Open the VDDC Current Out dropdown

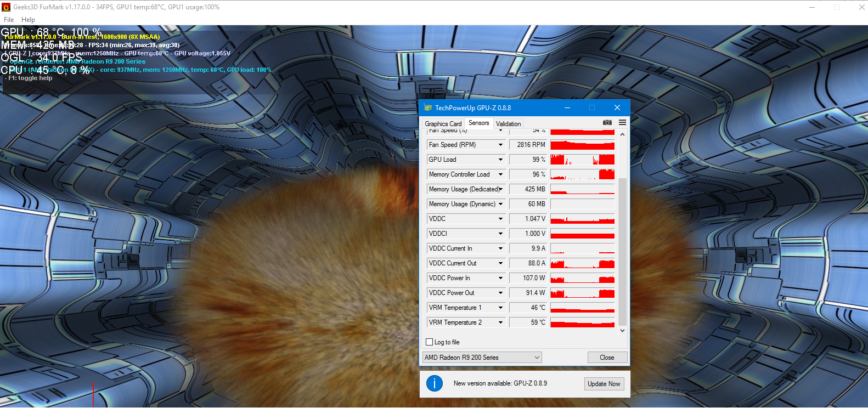pyautogui.click(x=500, y=263)
